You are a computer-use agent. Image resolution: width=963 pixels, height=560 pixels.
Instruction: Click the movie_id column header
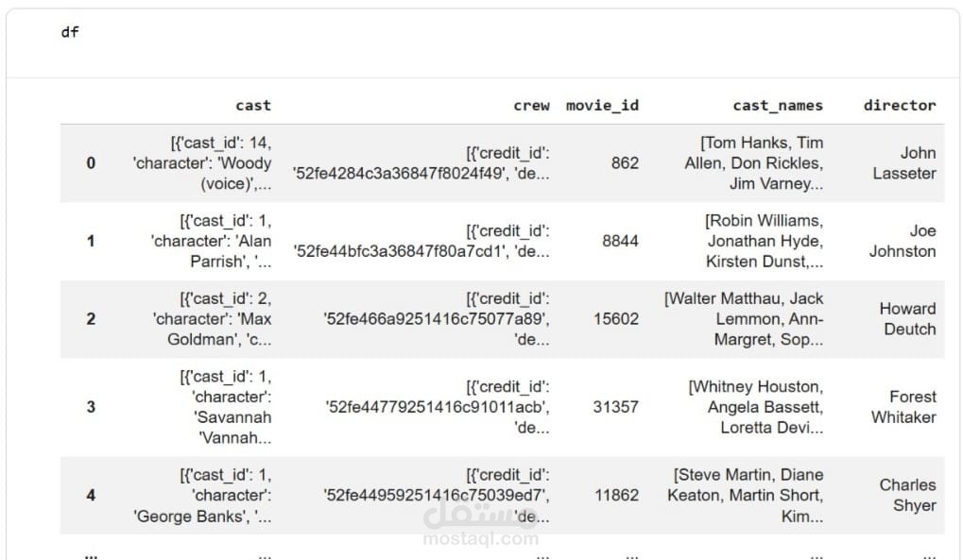(602, 106)
